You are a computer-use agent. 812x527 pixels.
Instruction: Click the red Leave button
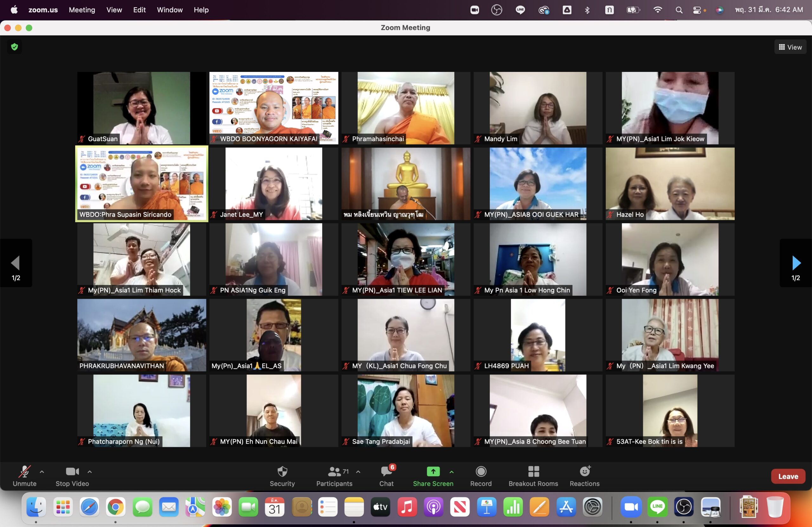pos(788,476)
